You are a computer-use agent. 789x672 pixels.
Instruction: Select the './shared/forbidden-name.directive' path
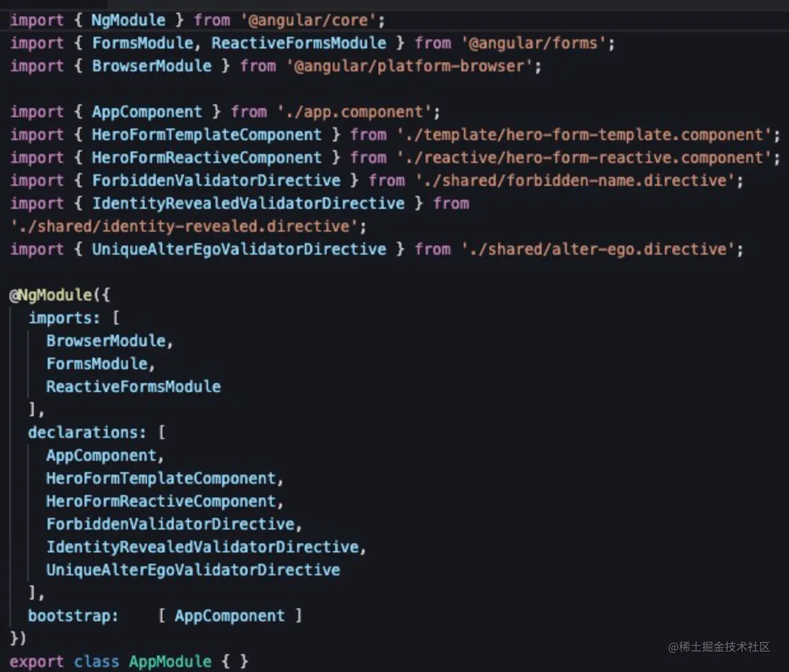point(575,181)
